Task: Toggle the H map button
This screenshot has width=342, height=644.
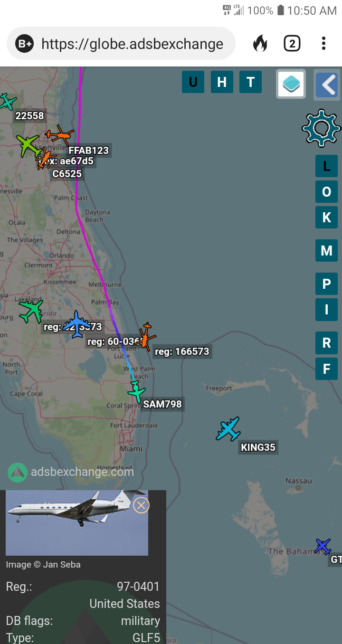Action: tap(222, 82)
